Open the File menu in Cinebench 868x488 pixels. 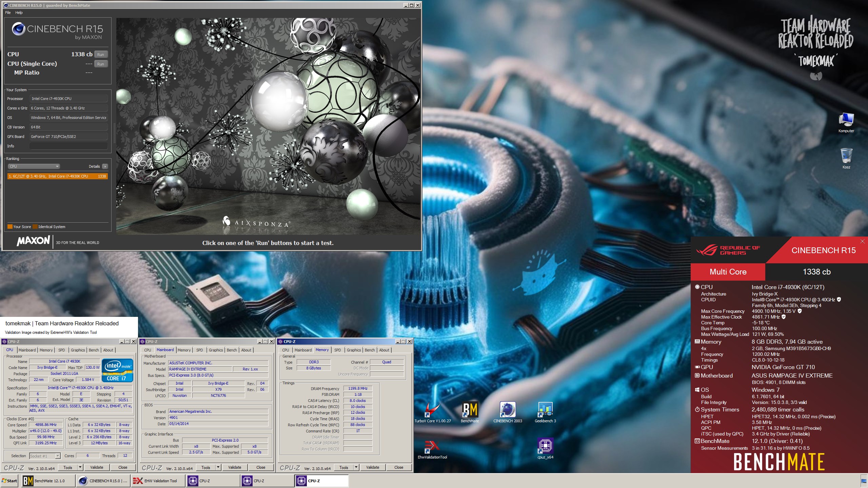click(8, 13)
